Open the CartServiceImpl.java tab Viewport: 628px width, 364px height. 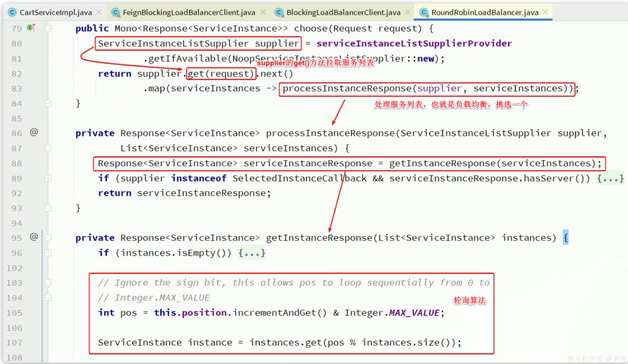point(56,12)
